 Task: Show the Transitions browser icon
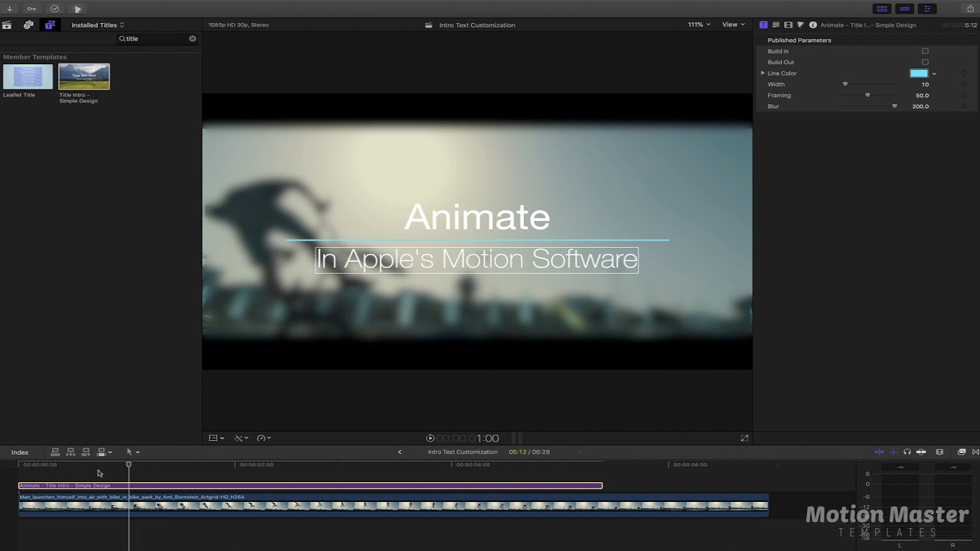[x=975, y=452]
